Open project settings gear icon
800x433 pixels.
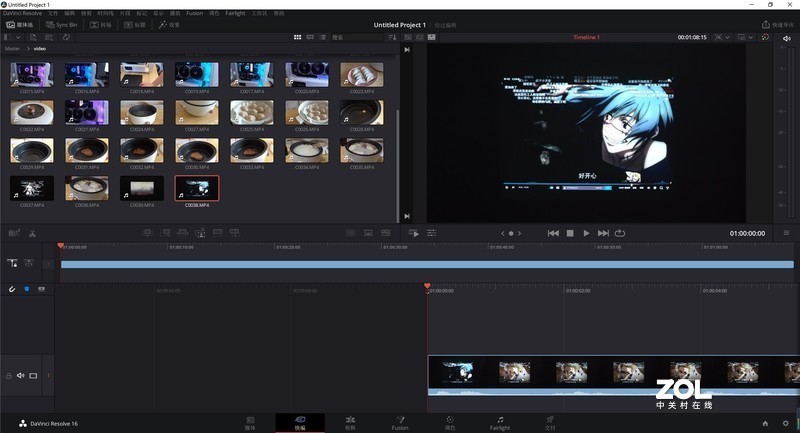click(785, 423)
